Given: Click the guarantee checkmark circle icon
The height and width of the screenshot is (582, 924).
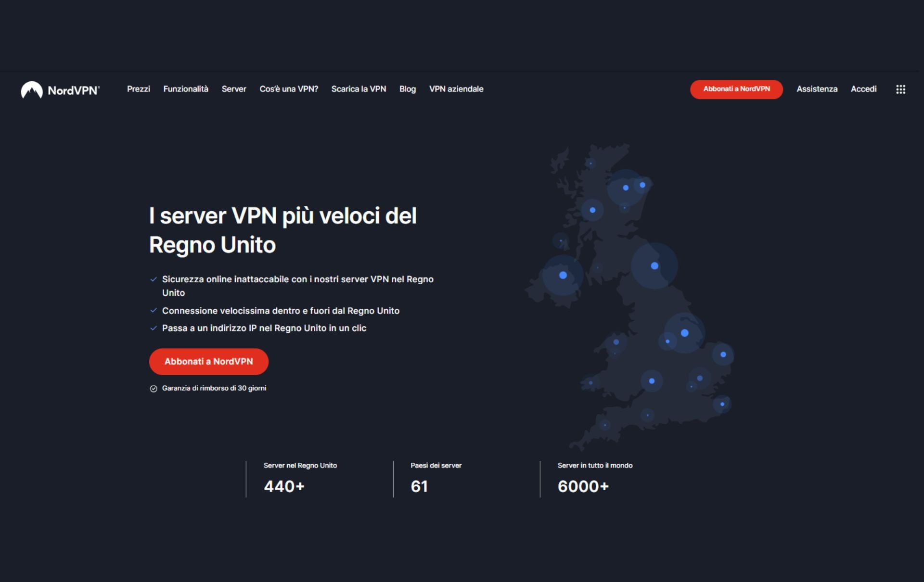Looking at the screenshot, I should [154, 389].
